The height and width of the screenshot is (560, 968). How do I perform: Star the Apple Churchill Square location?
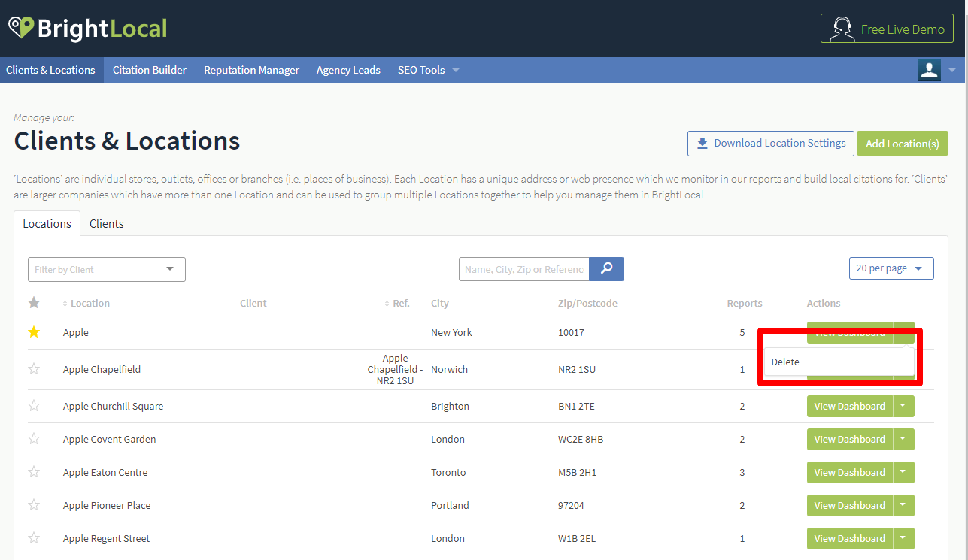pos(34,406)
